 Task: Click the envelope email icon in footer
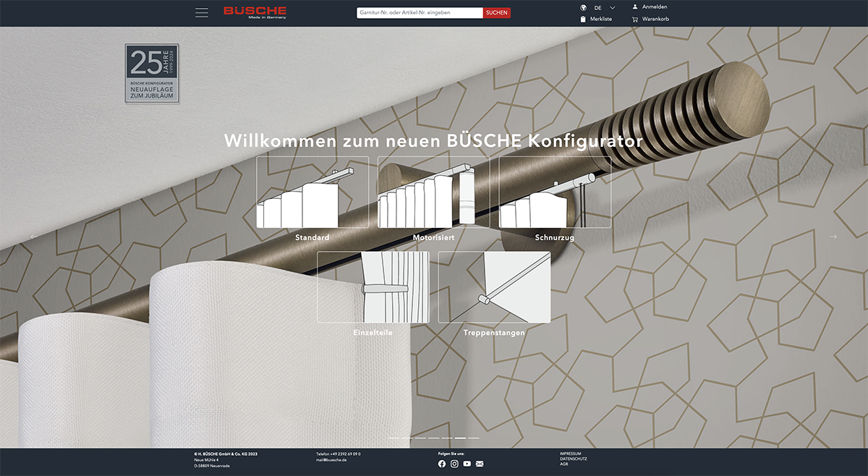pos(480,464)
